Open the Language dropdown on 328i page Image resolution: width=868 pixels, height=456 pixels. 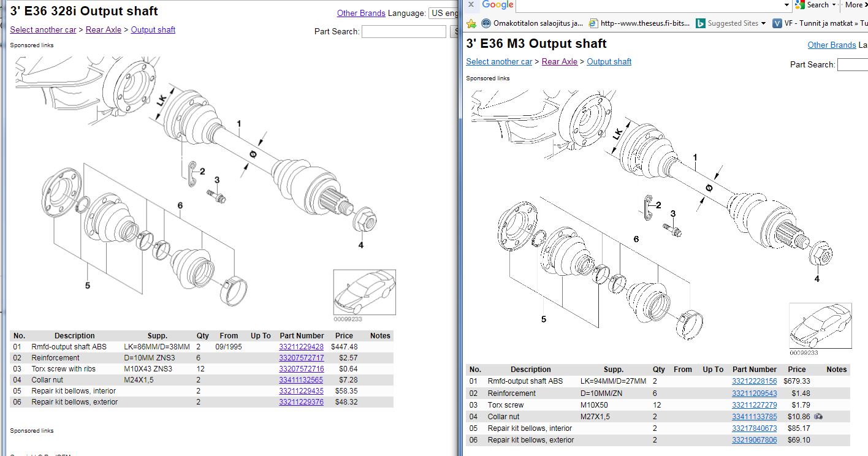click(443, 13)
